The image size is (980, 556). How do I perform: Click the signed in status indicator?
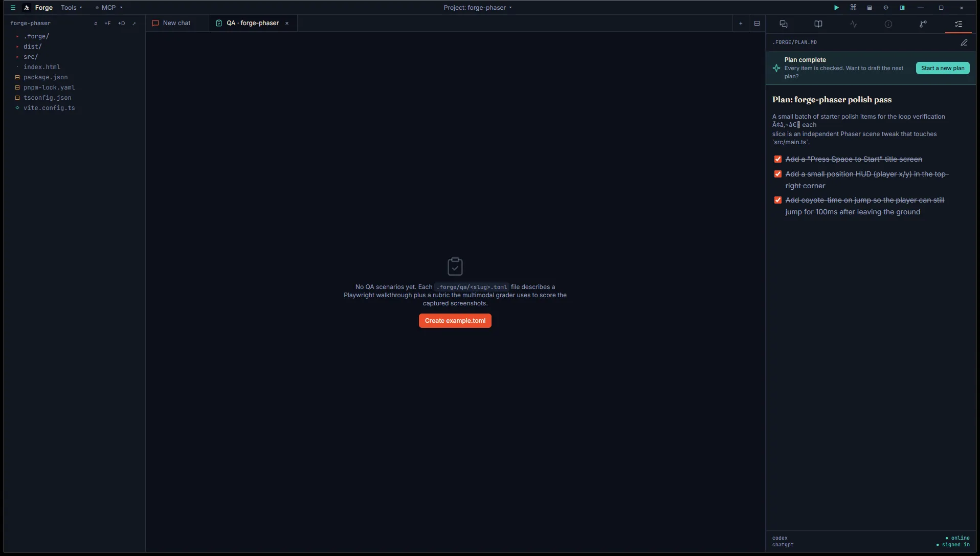click(x=953, y=545)
